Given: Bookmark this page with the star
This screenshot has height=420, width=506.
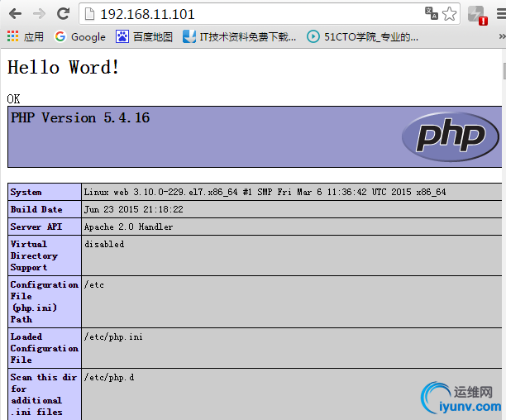Looking at the screenshot, I should [449, 14].
